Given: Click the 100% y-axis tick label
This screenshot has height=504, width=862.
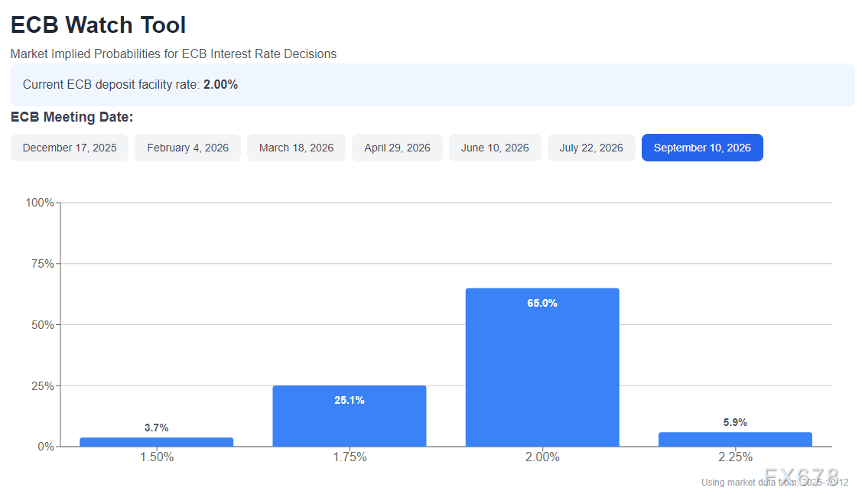Looking at the screenshot, I should click(40, 203).
